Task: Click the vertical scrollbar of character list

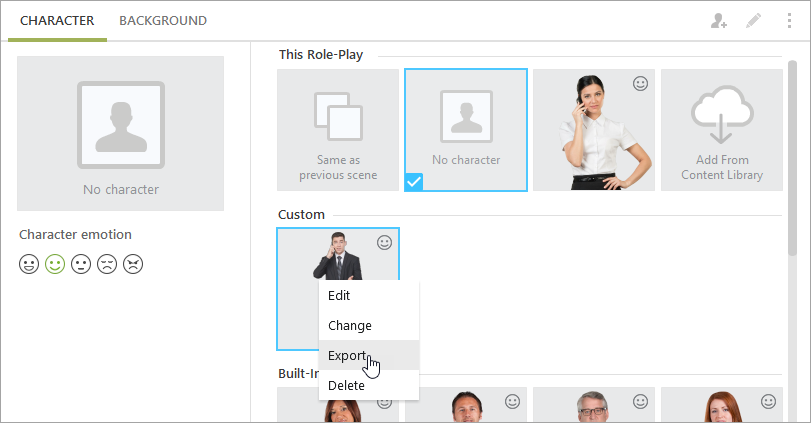Action: click(792, 158)
